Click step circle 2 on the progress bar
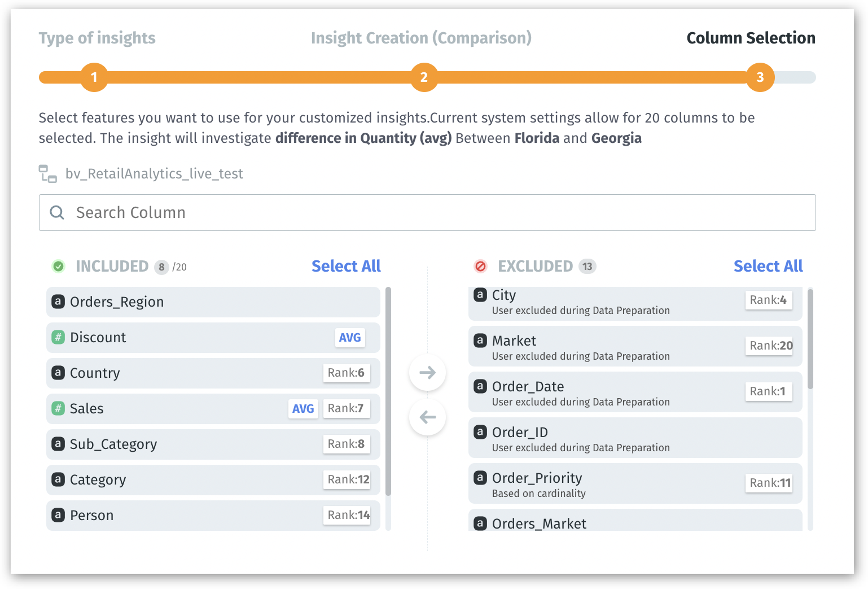Viewport: 868px width, 589px height. (x=424, y=77)
